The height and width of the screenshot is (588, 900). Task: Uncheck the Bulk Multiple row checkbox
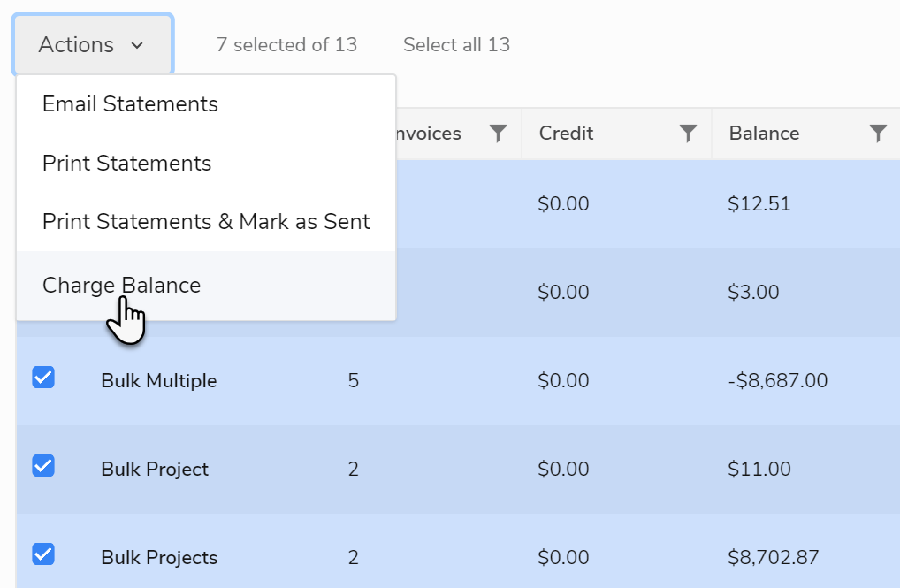point(43,378)
